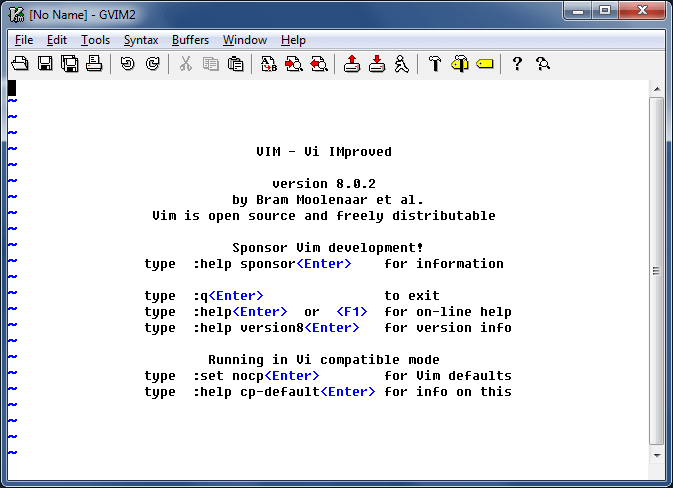The image size is (673, 488).
Task: Open the Edit menu
Action: coord(57,40)
